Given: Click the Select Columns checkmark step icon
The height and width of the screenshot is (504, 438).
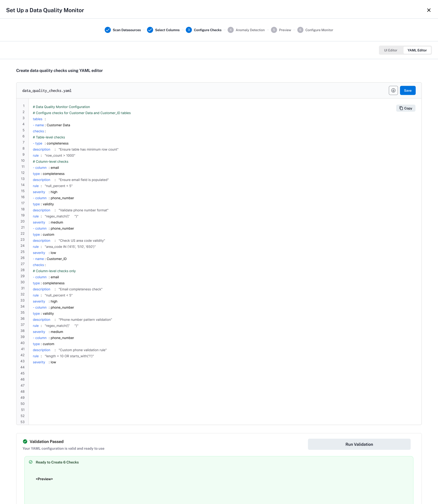Looking at the screenshot, I should click(x=150, y=30).
